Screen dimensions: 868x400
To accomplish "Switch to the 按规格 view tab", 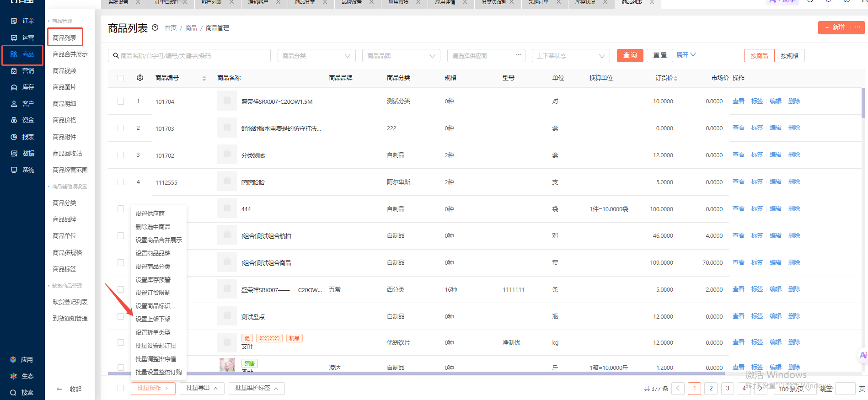I will pyautogui.click(x=789, y=56).
